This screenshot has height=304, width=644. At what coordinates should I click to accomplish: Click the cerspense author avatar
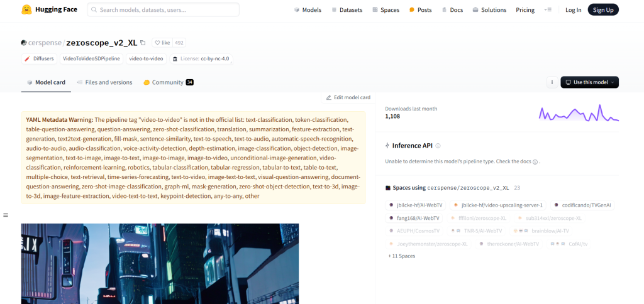point(24,43)
